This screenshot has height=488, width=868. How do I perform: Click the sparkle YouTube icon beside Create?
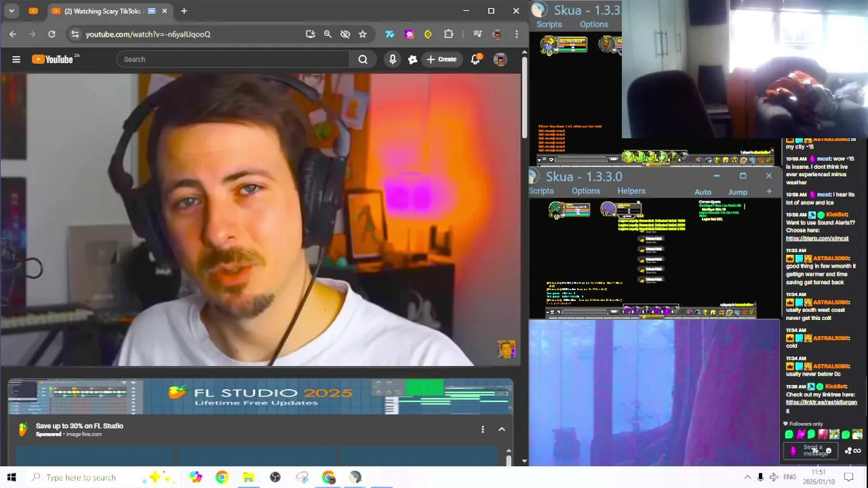pos(412,59)
